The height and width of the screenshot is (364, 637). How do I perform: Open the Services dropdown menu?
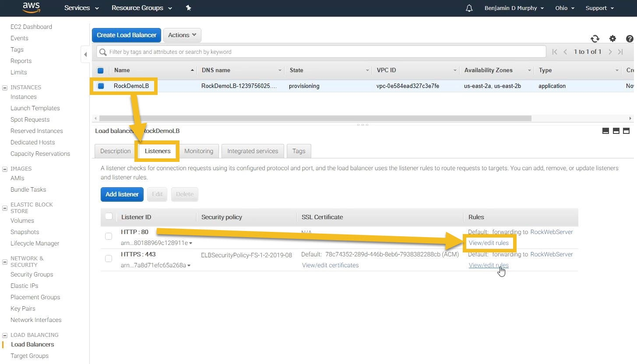click(81, 8)
